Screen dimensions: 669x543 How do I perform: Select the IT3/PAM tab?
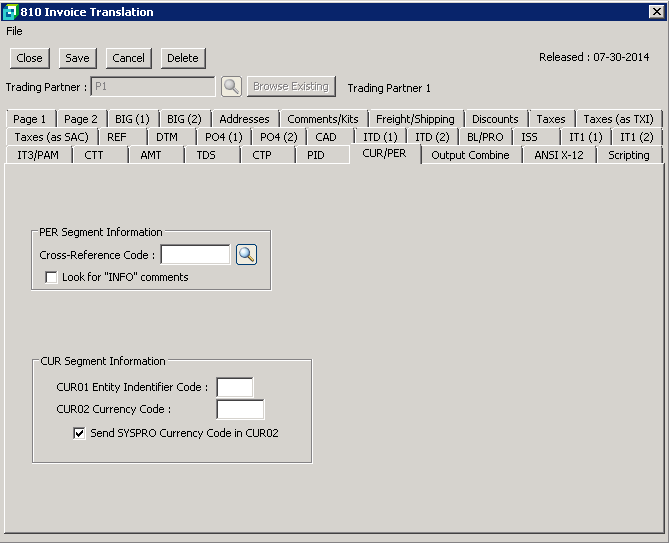pyautogui.click(x=38, y=155)
